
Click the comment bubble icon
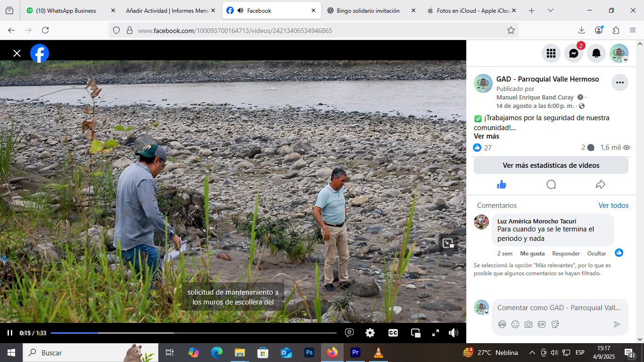point(551,184)
